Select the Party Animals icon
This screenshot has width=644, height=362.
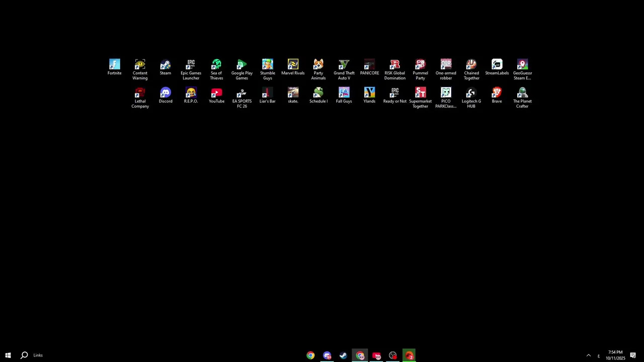click(318, 69)
